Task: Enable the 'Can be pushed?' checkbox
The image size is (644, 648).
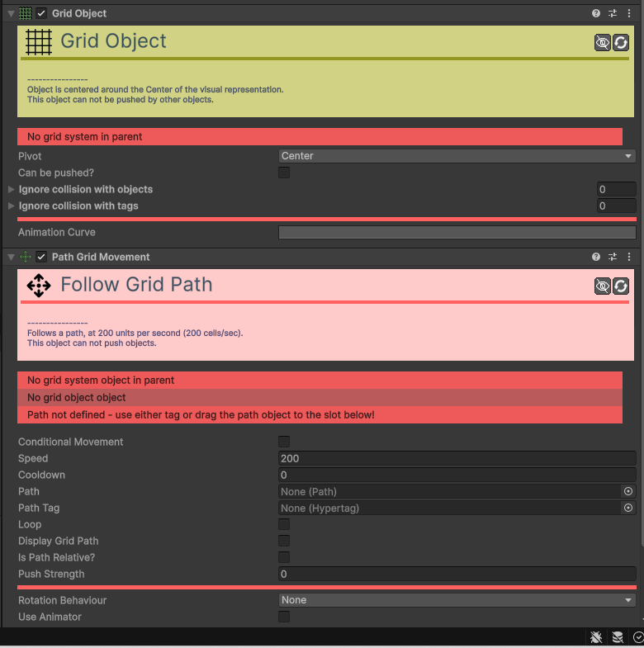Action: tap(284, 173)
